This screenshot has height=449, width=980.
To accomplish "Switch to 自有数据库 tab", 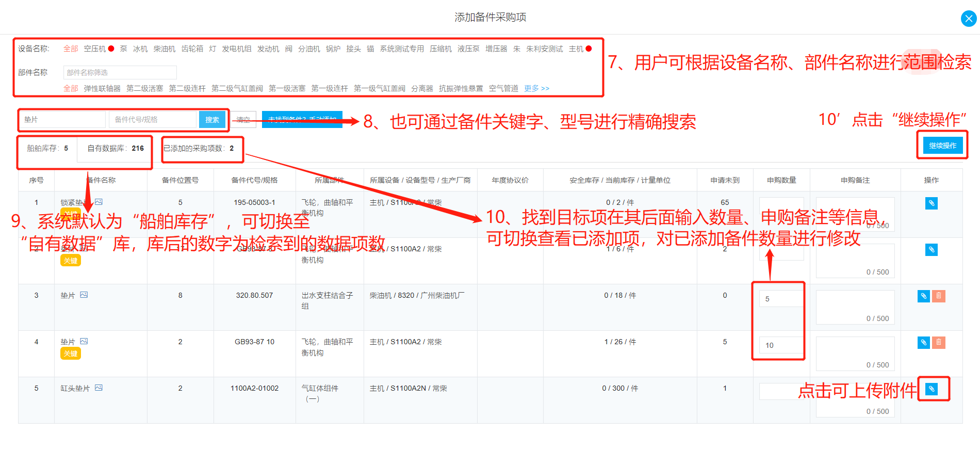I will tap(116, 149).
